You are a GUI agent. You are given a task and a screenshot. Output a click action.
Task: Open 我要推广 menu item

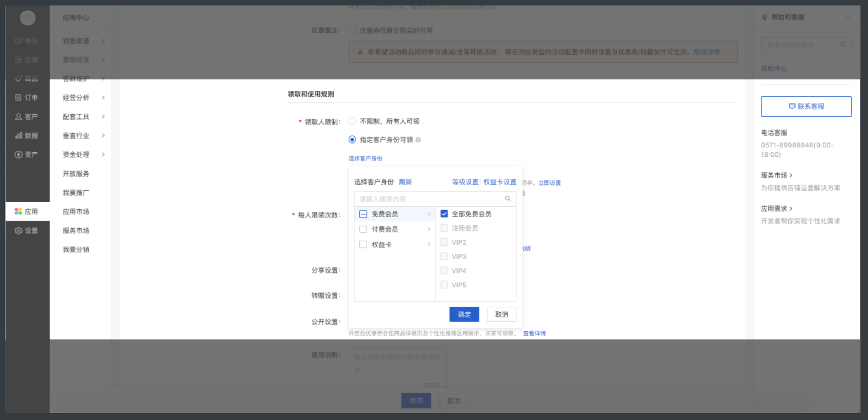click(76, 193)
